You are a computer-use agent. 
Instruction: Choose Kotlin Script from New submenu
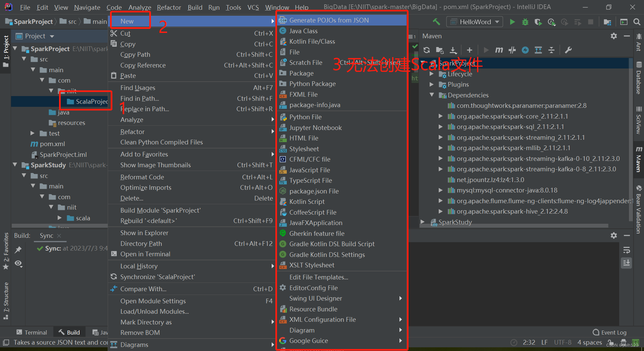[341, 202]
